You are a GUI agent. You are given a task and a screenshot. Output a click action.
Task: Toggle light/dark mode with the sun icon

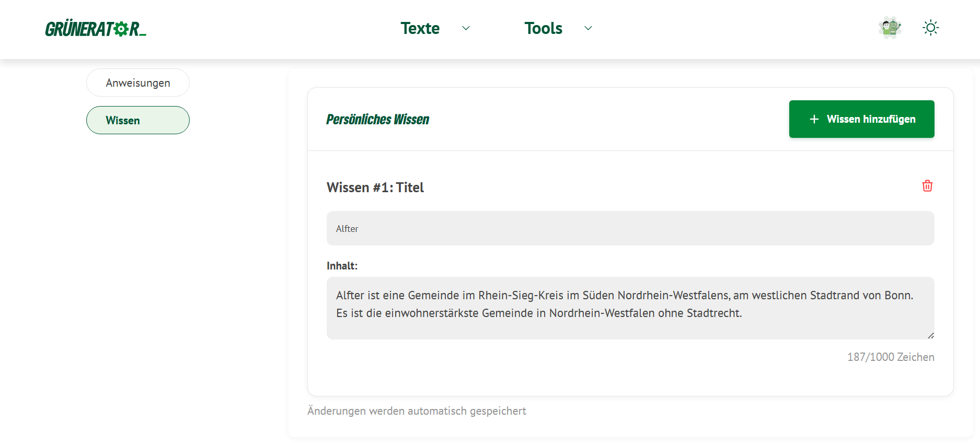click(x=931, y=28)
